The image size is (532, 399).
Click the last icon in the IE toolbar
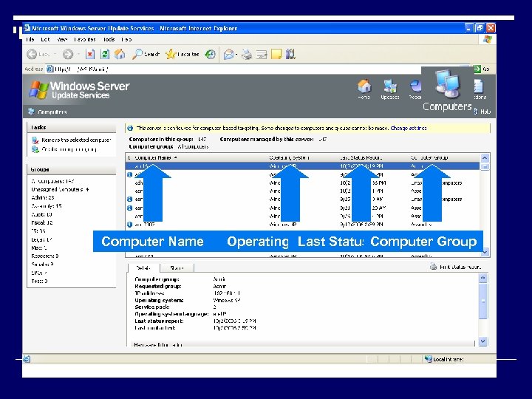pos(290,54)
